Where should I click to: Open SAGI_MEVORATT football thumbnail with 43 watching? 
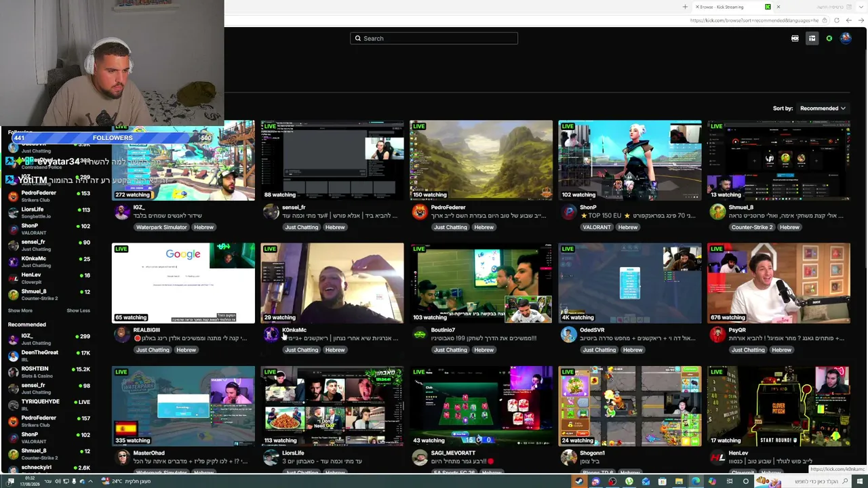pyautogui.click(x=481, y=406)
